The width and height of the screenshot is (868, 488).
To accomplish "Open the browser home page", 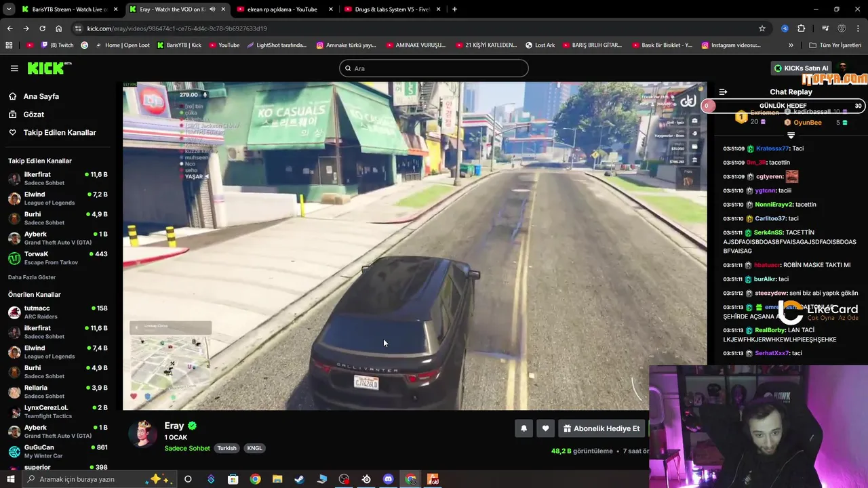I will (58, 28).
